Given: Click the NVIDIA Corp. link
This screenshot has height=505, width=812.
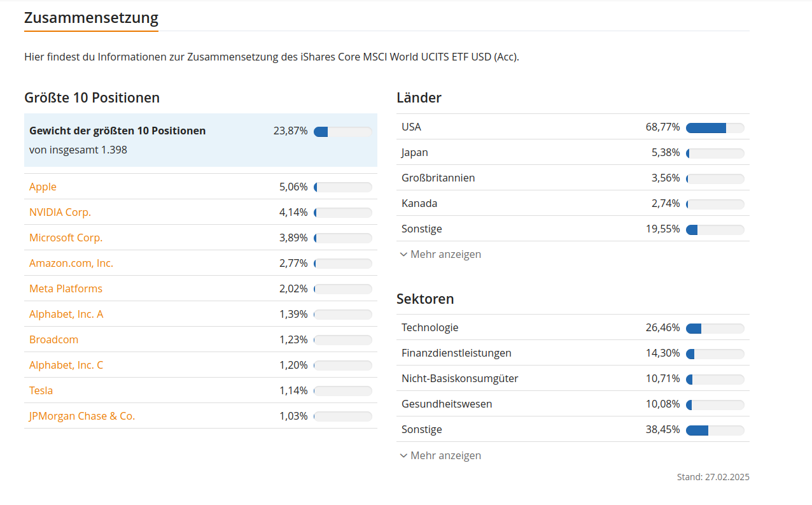Looking at the screenshot, I should tap(60, 212).
